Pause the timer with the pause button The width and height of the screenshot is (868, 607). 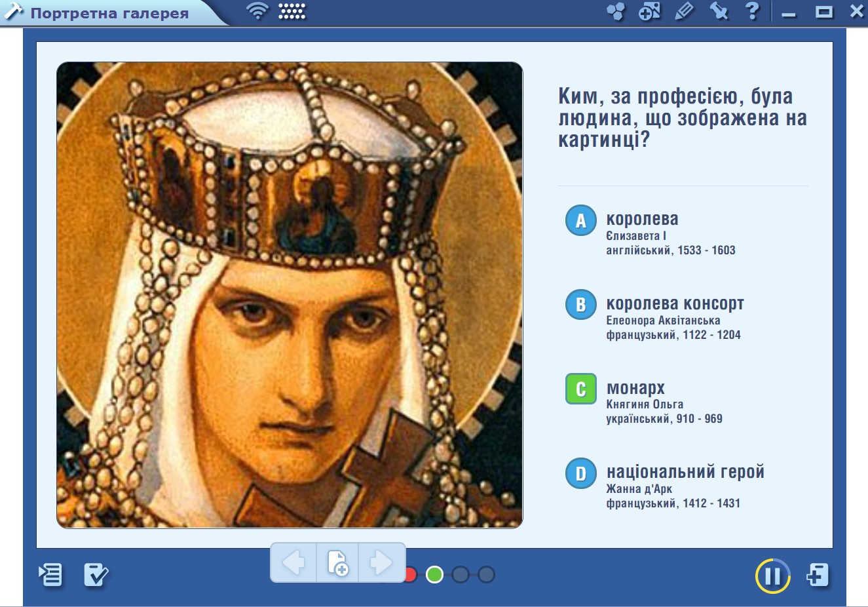coord(772,576)
